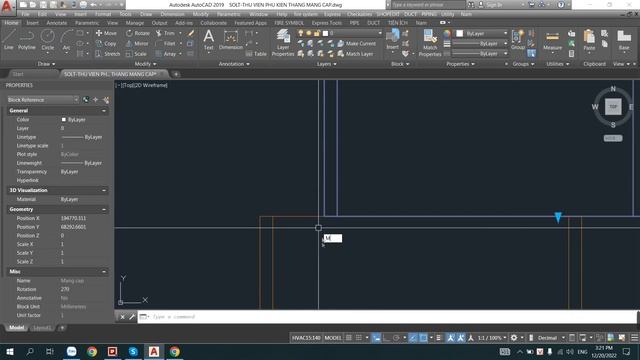Click the ribbon object color white swatch
This screenshot has width=640, height=360.
[460, 33]
